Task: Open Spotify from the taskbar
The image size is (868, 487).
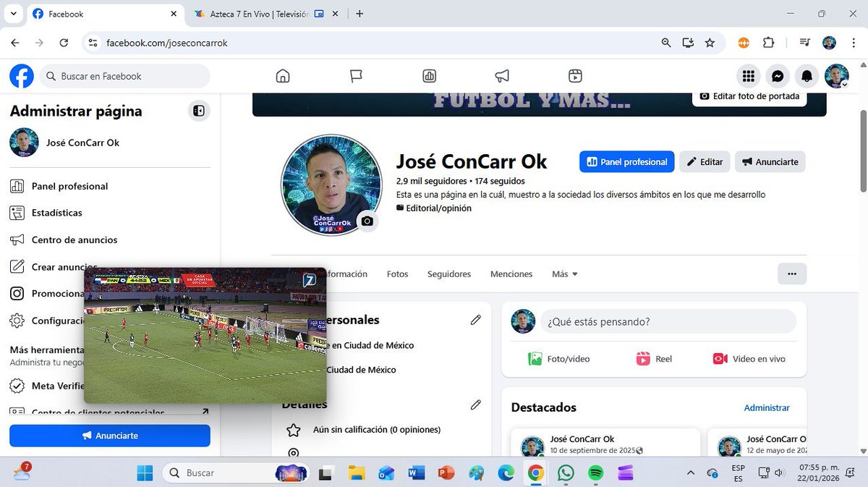Action: (595, 473)
